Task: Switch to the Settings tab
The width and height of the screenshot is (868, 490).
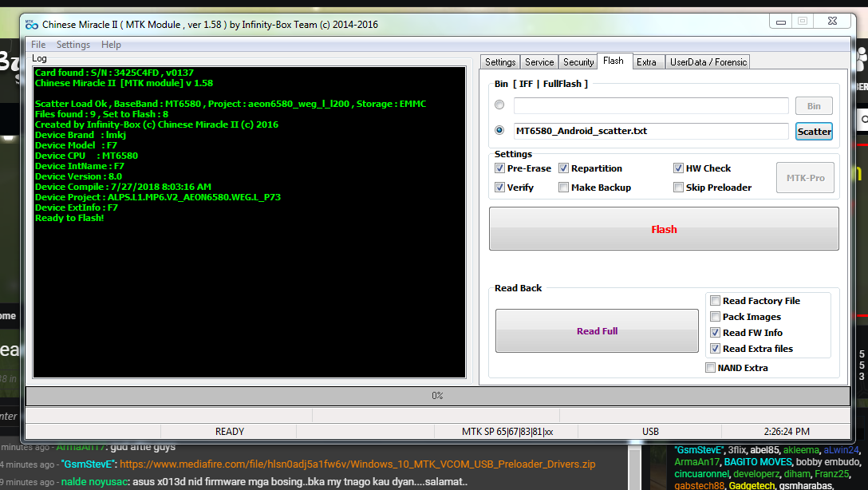Action: tap(500, 62)
